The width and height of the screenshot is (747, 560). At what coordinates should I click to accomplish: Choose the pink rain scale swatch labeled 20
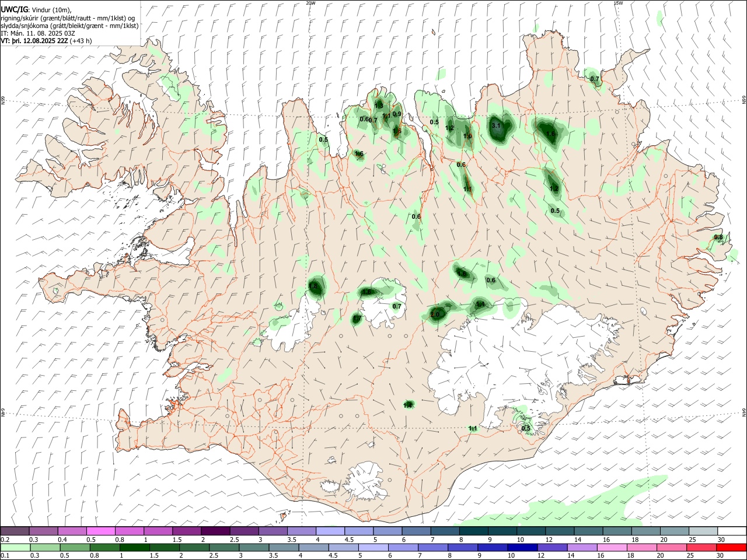[671, 548]
